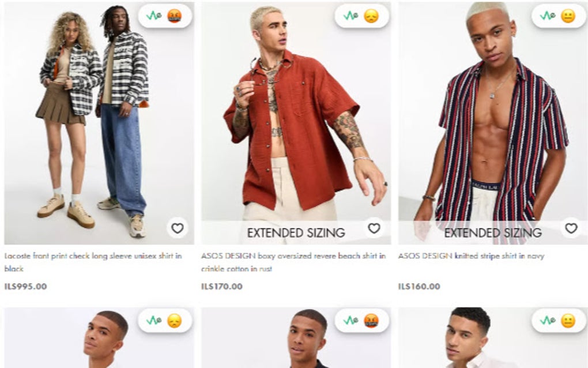Click the green tracker icon on the Lacoste card
The height and width of the screenshot is (368, 588).
153,17
